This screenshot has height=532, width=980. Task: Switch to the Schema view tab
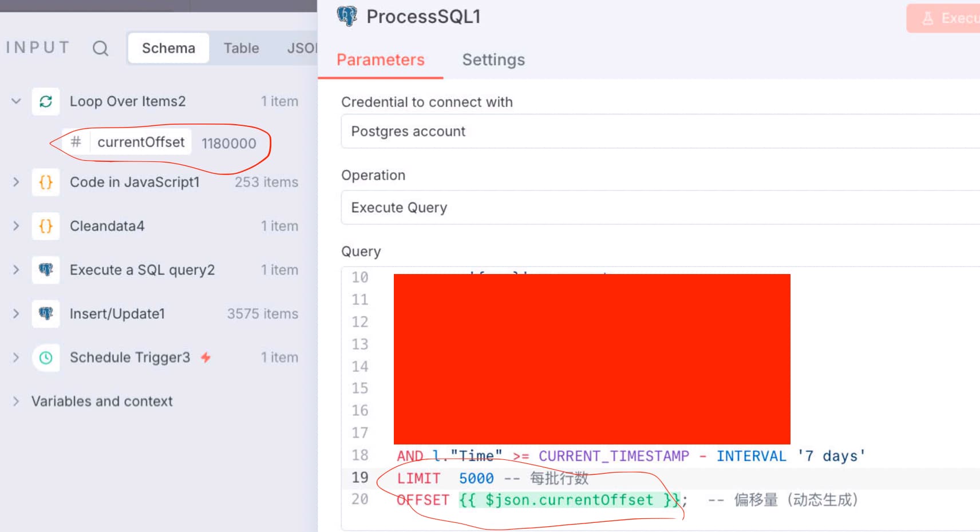(168, 48)
